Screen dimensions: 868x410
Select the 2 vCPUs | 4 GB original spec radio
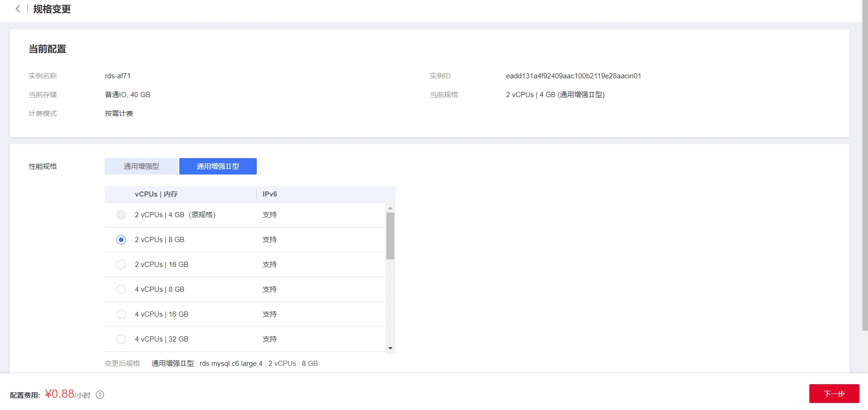[x=121, y=215]
